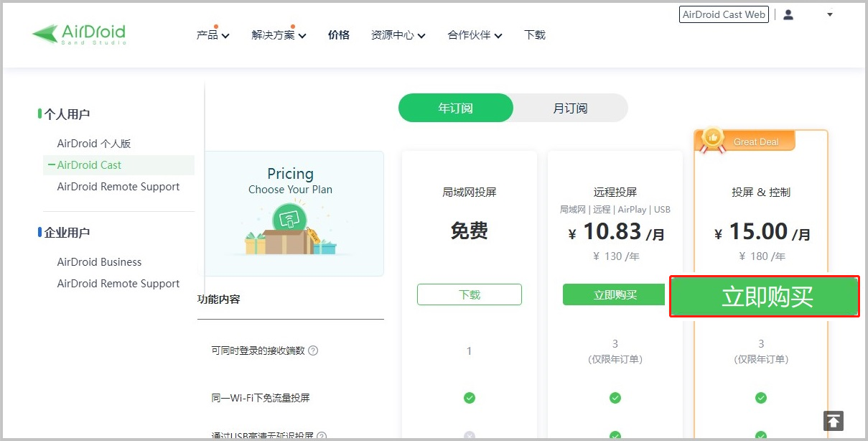Switch to 年订阅 billing

coord(456,108)
